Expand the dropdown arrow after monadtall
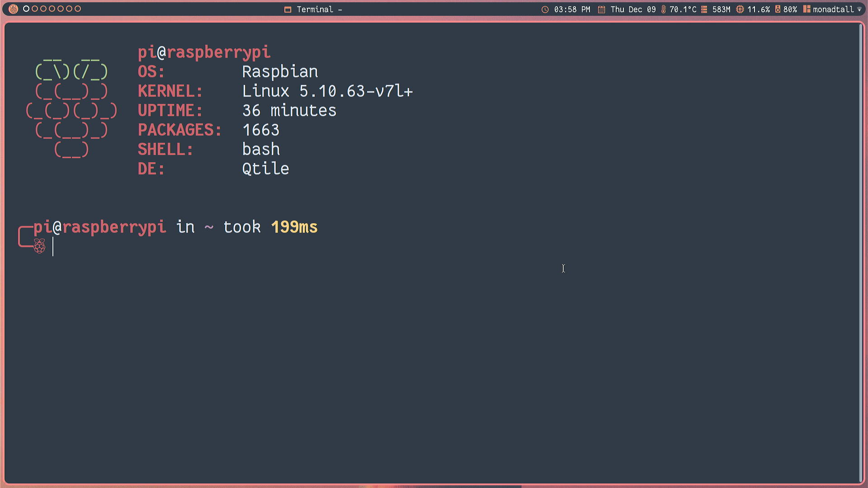 coord(859,9)
